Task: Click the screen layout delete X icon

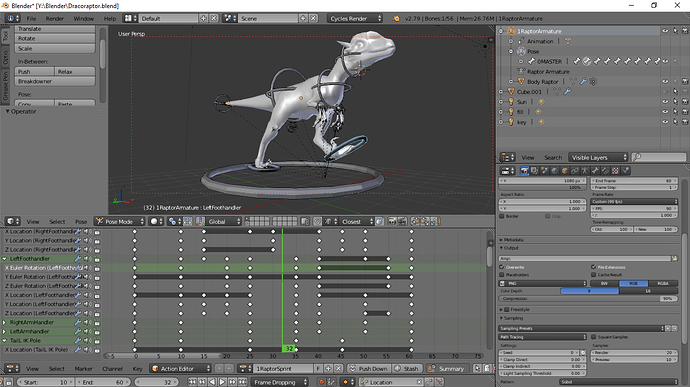Action: pos(214,18)
